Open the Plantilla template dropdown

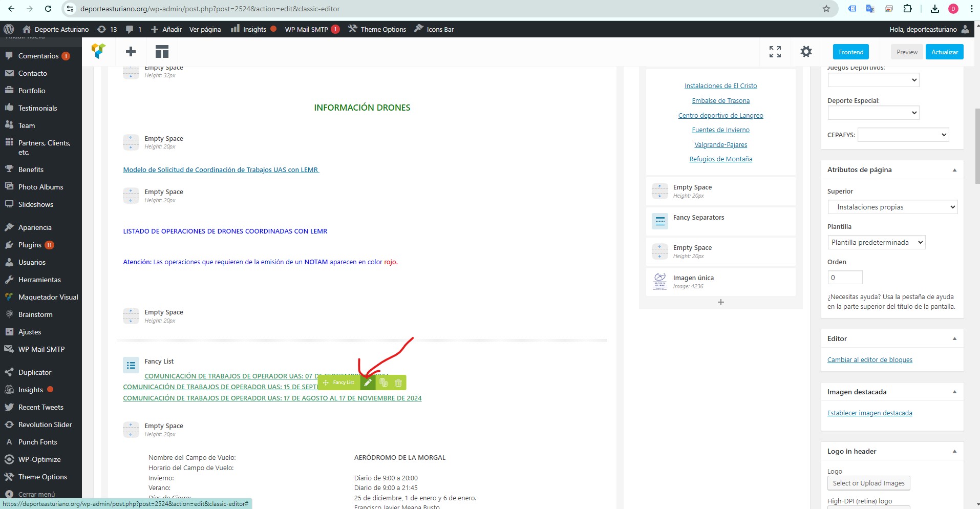click(x=876, y=242)
